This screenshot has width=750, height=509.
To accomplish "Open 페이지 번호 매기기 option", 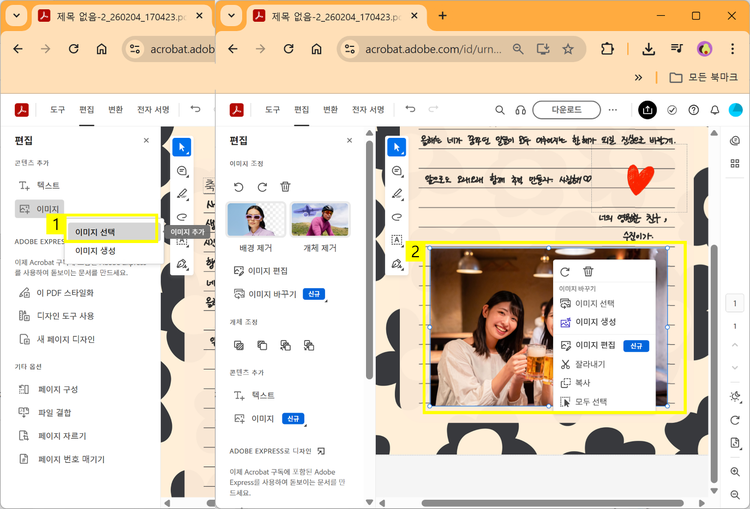I will [x=61, y=459].
